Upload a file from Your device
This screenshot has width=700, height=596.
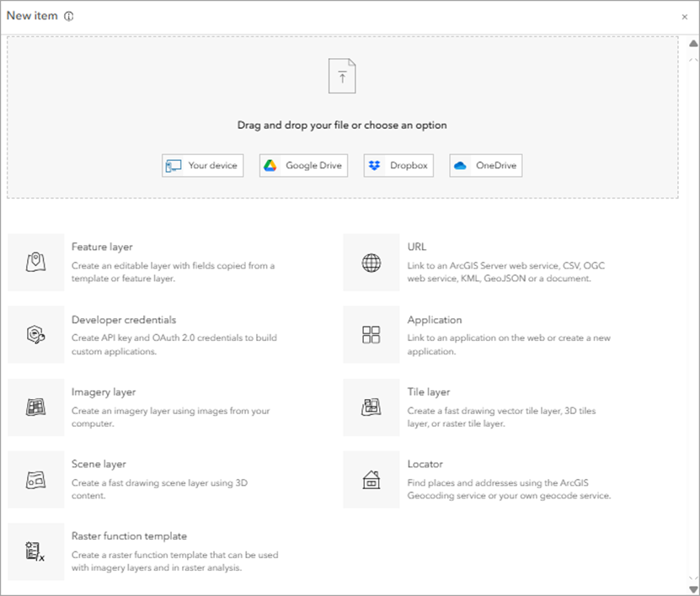pos(202,165)
